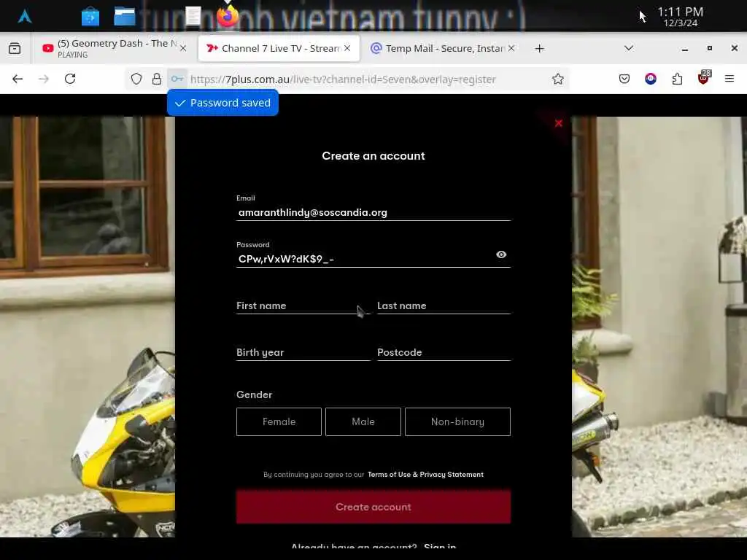Screen dimensions: 747x560
Task: Expand the list all tabs dropdown
Action: pyautogui.click(x=629, y=48)
